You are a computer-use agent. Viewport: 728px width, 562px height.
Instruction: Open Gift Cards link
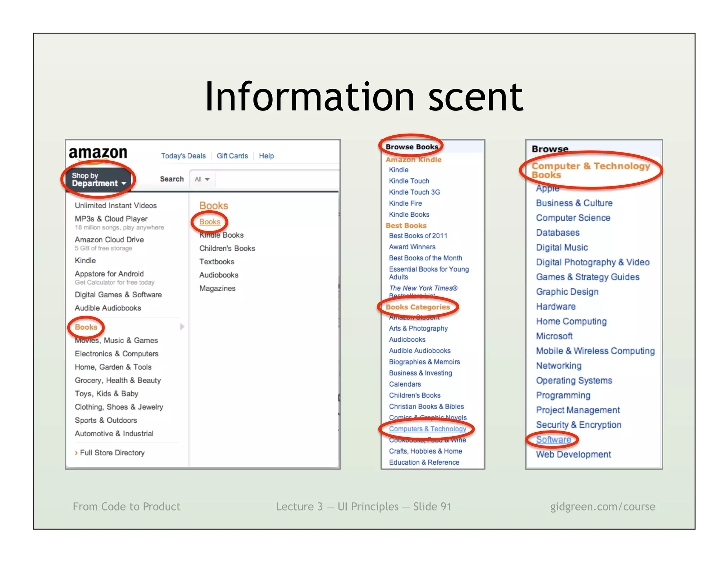point(232,156)
